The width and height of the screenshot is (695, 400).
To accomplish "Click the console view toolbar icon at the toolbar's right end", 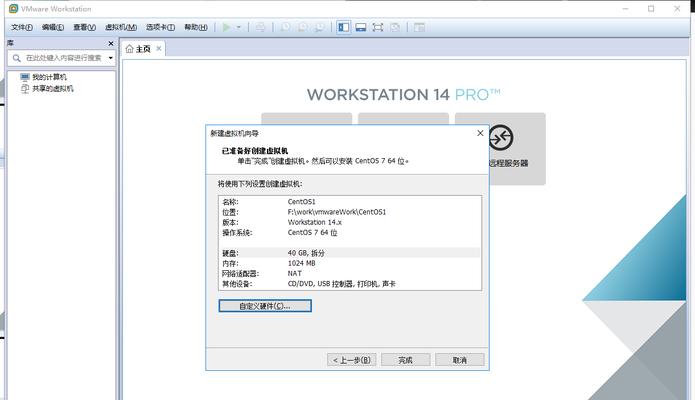I will (x=419, y=27).
